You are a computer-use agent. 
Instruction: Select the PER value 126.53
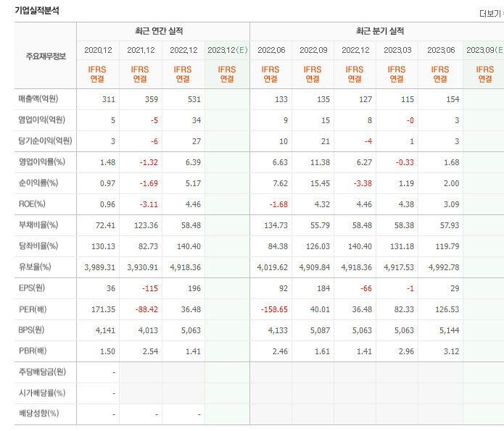point(447,309)
